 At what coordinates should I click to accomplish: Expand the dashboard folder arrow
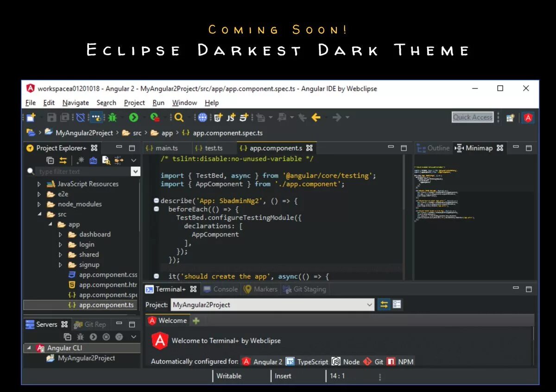tap(60, 235)
